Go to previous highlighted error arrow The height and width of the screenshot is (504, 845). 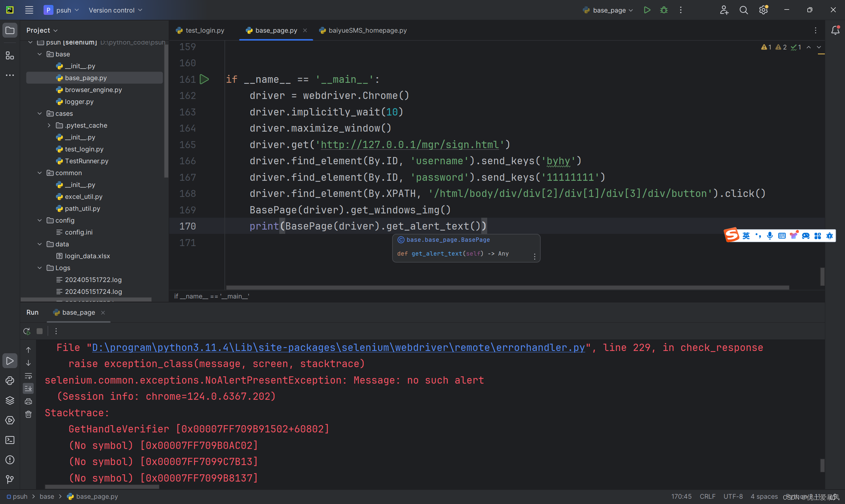(x=809, y=47)
